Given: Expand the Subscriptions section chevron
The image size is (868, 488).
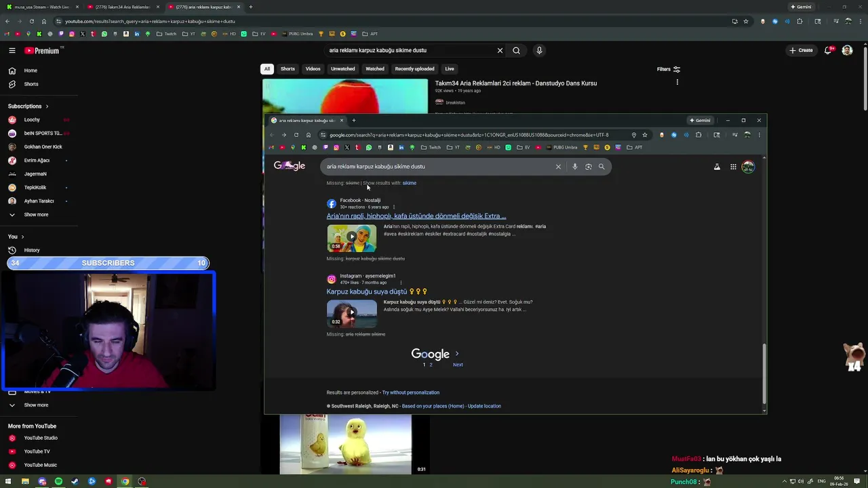Looking at the screenshot, I should tap(47, 106).
